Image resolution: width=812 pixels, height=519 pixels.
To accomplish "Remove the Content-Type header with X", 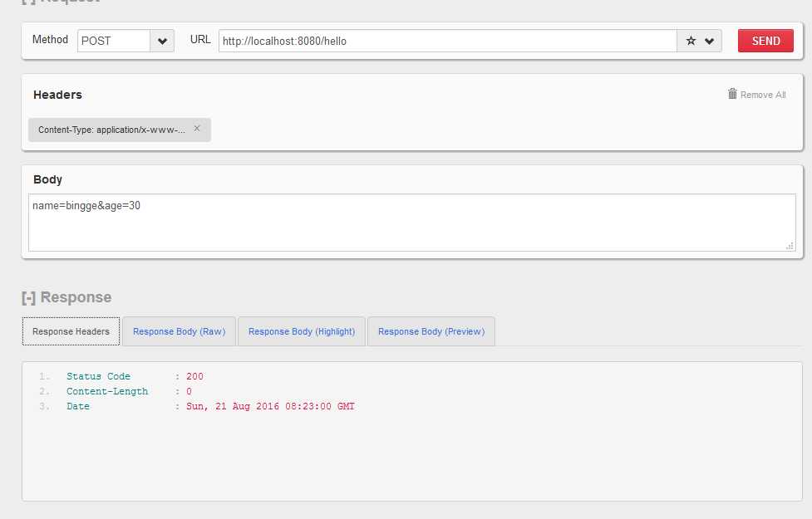I will pos(197,129).
